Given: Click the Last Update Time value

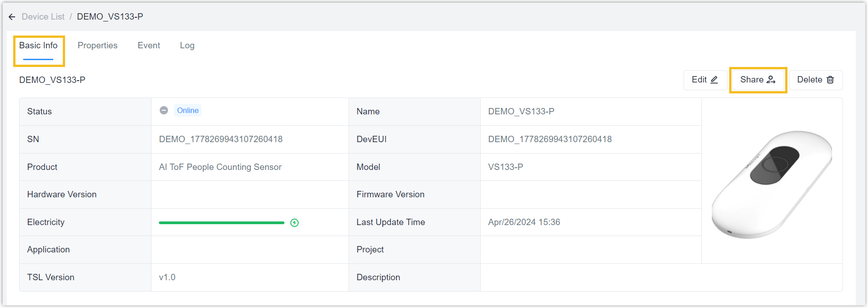Looking at the screenshot, I should (x=524, y=222).
